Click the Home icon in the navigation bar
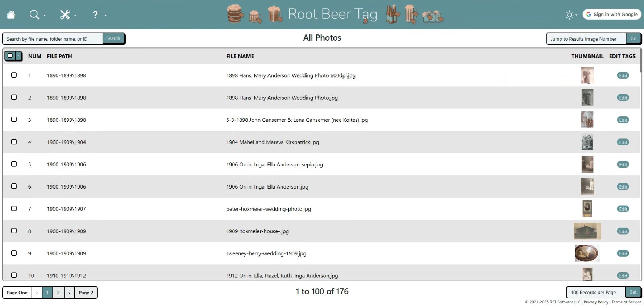 tap(11, 15)
